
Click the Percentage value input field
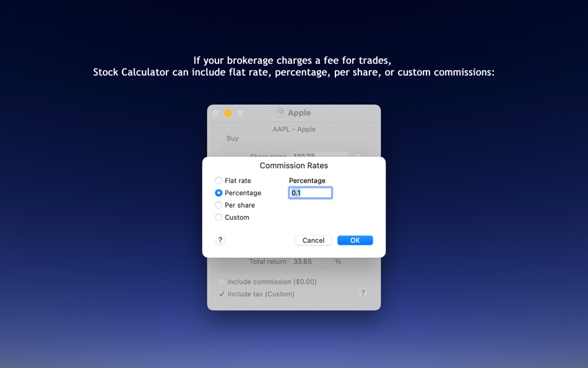[x=310, y=193]
